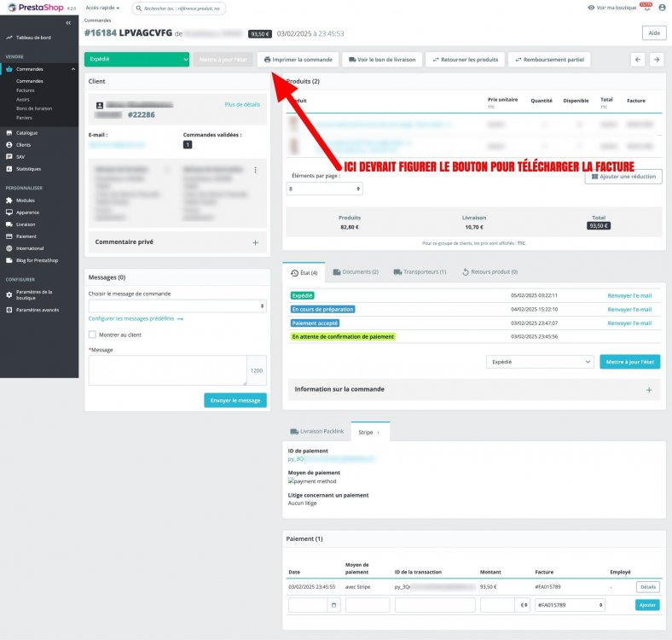Image resolution: width=672 pixels, height=640 pixels.
Task: Click Remboursement partiel button
Action: (x=549, y=60)
